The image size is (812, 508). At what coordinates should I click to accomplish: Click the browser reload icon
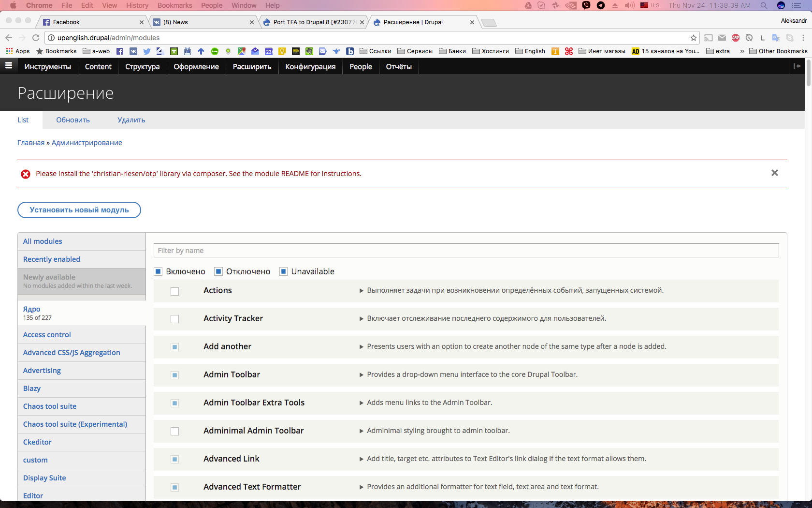[x=36, y=38]
